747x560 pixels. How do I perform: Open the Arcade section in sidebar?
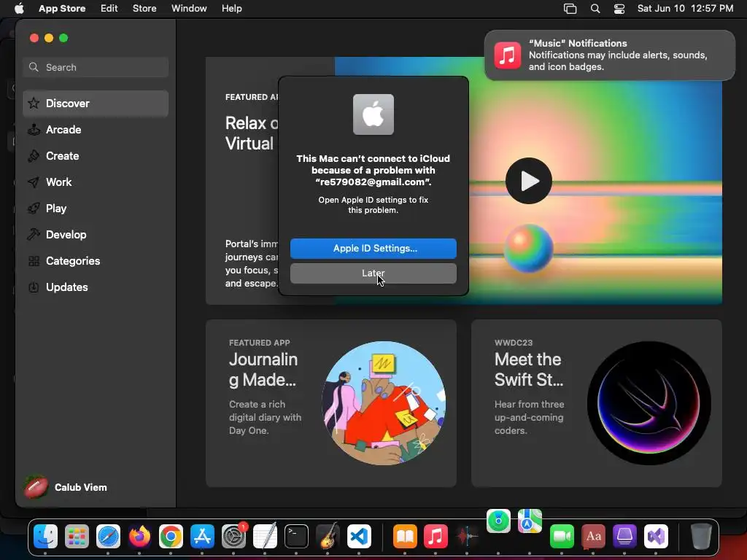96,130
